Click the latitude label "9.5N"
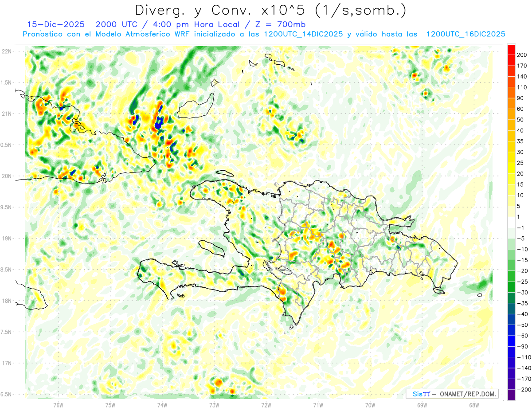 [6, 207]
